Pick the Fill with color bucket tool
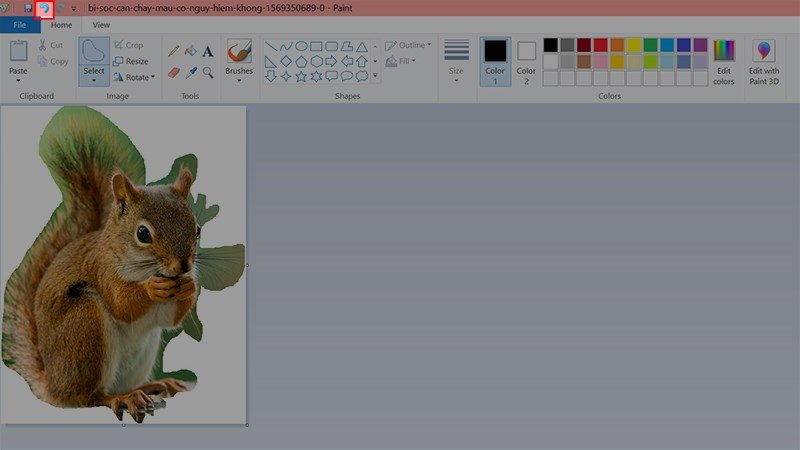 191,49
